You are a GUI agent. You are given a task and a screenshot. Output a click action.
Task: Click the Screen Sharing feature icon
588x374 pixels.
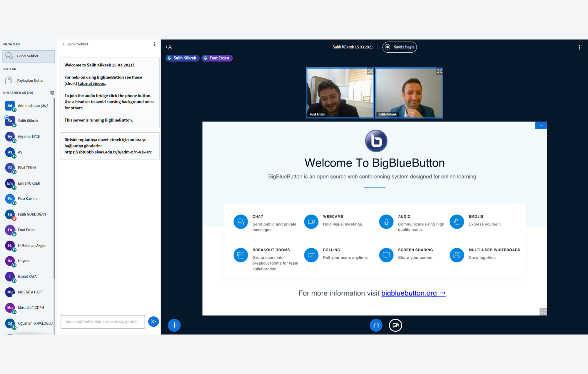[386, 255]
